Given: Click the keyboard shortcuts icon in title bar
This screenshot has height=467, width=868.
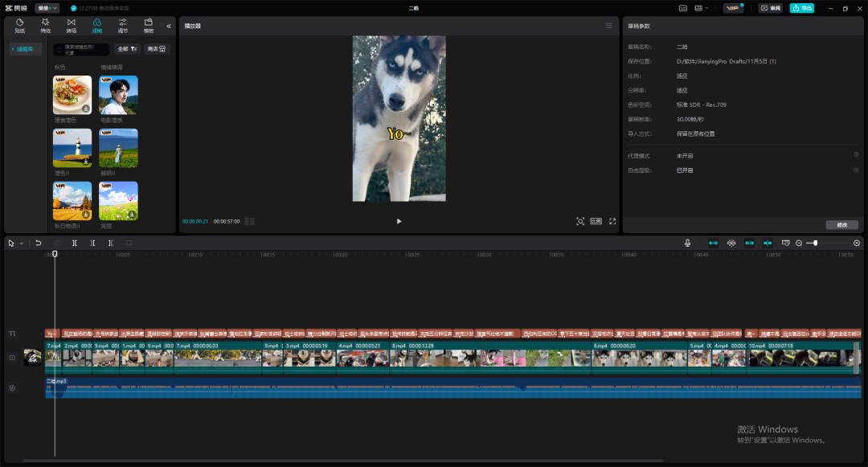Looking at the screenshot, I should point(682,8).
